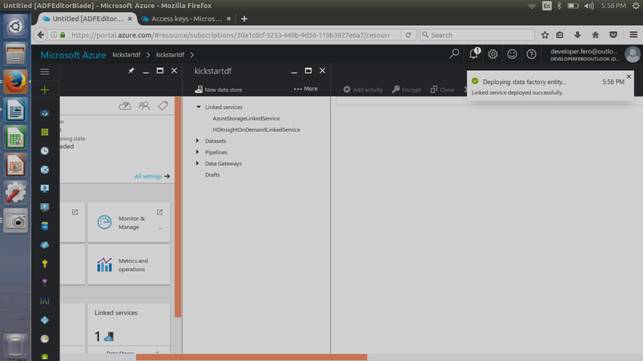
Task: Click the Firefox back arrow
Action: click(40, 35)
